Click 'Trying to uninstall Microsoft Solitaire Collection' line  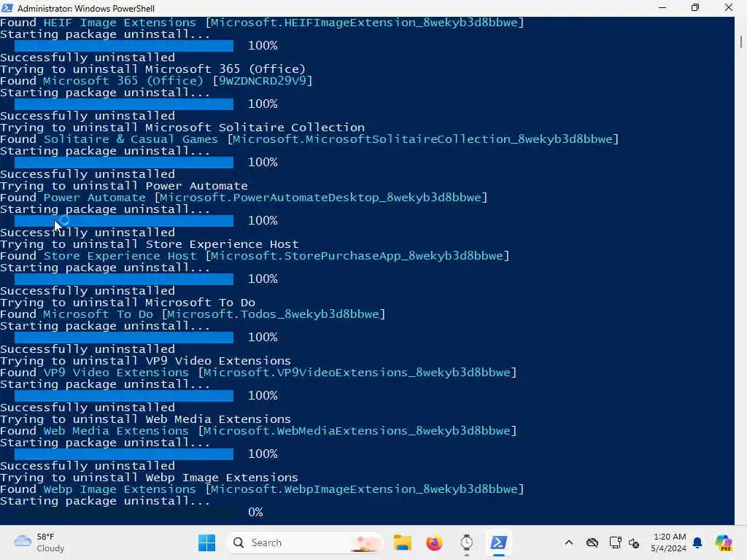coord(182,128)
